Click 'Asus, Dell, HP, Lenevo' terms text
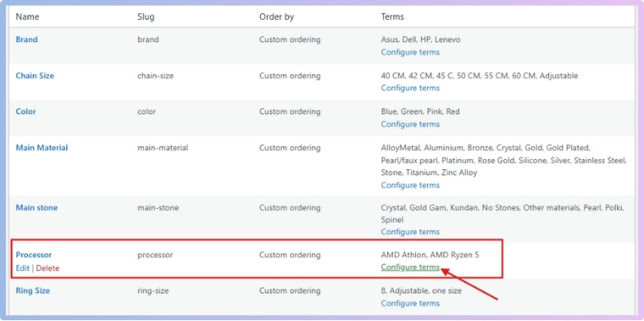Screen dimensions: 644x321 (420, 40)
